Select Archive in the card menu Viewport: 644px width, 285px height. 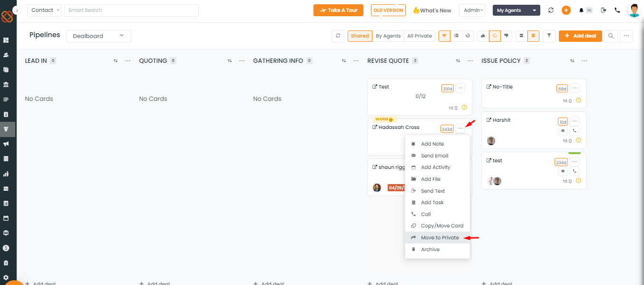pos(438,250)
